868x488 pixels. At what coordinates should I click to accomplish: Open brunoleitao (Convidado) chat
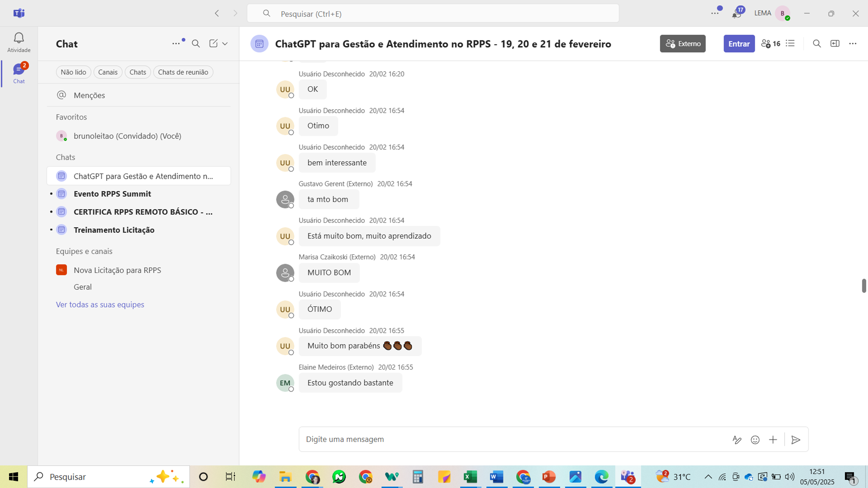pyautogui.click(x=139, y=136)
